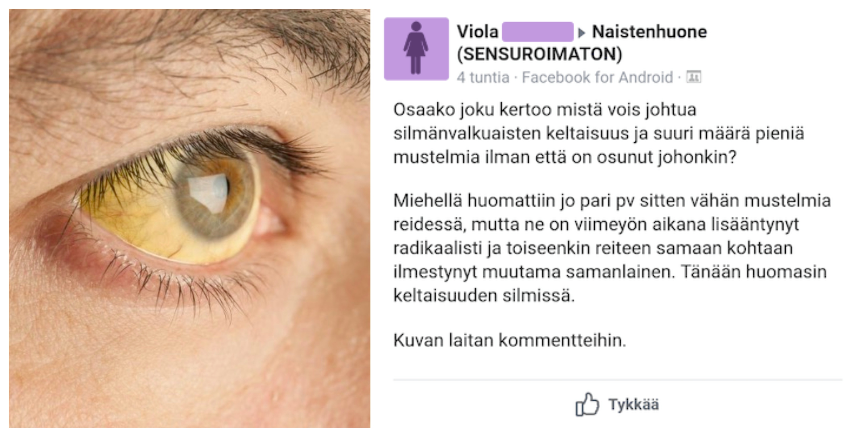The image size is (868, 437).
Task: Select the paragraph starting 'Miehellä huomattiin'
Action: click(612, 248)
